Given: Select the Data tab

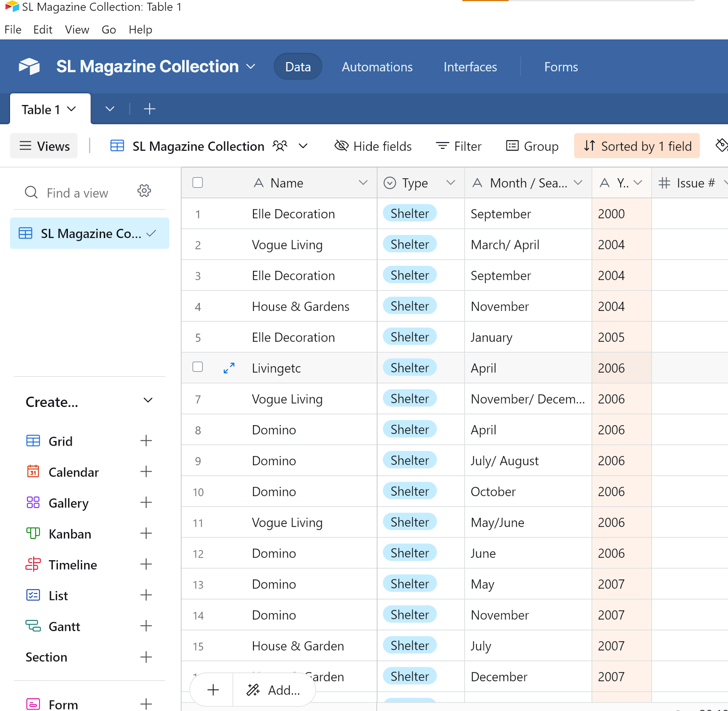Looking at the screenshot, I should (298, 67).
